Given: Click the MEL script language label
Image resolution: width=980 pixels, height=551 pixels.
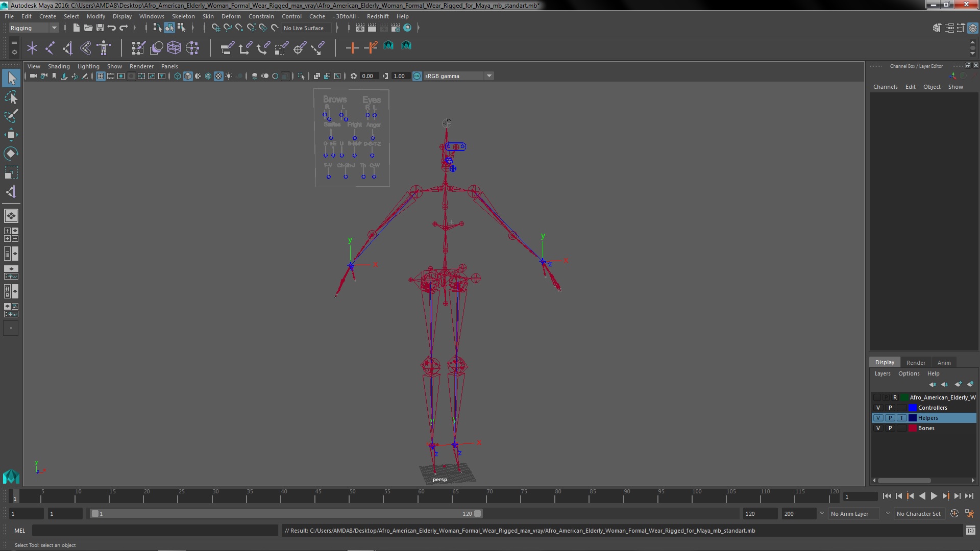Looking at the screenshot, I should 19,531.
